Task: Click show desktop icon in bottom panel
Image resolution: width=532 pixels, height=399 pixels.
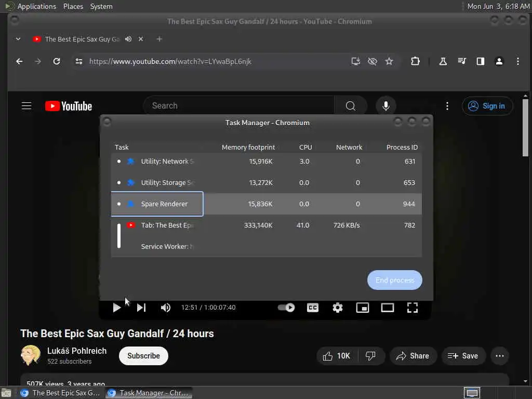Action: pos(6,393)
